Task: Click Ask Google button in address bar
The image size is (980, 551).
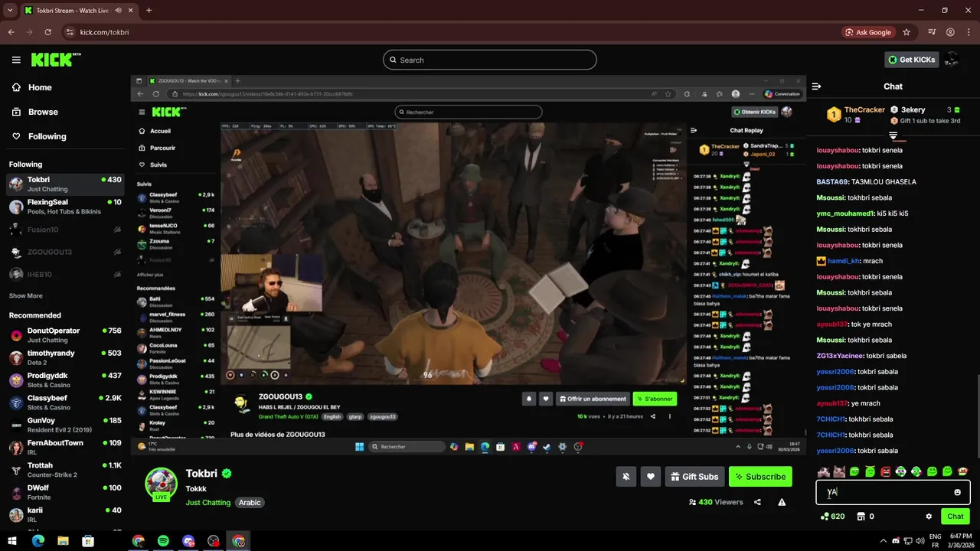Action: 868,32
